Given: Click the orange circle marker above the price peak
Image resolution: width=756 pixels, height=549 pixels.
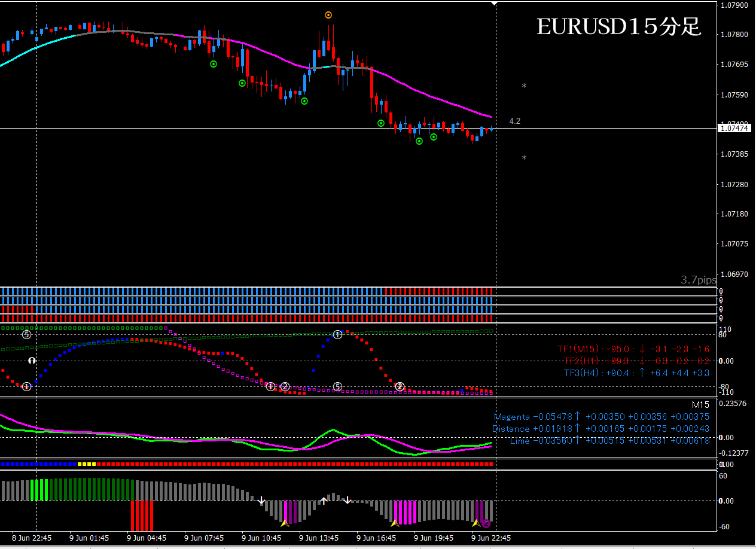Looking at the screenshot, I should 328,15.
